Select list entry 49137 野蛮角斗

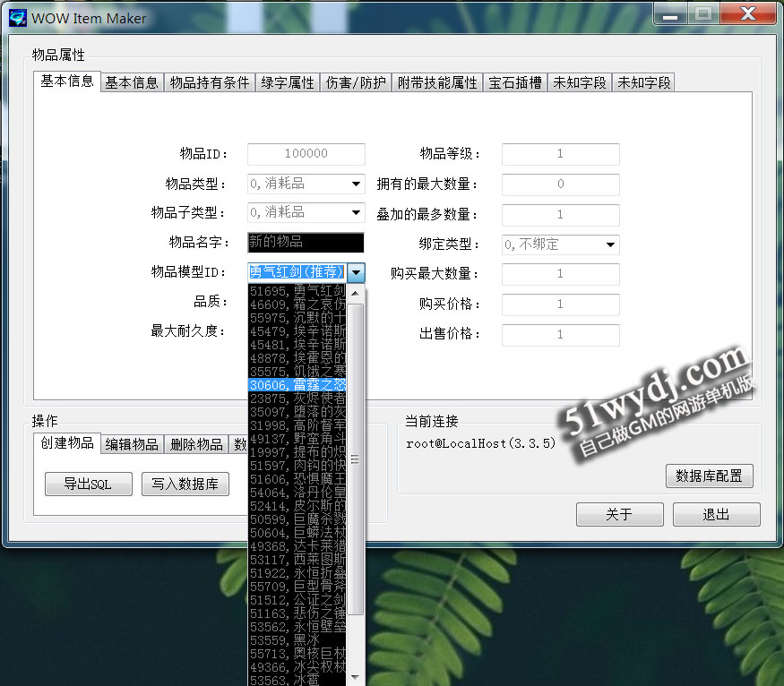tap(297, 439)
